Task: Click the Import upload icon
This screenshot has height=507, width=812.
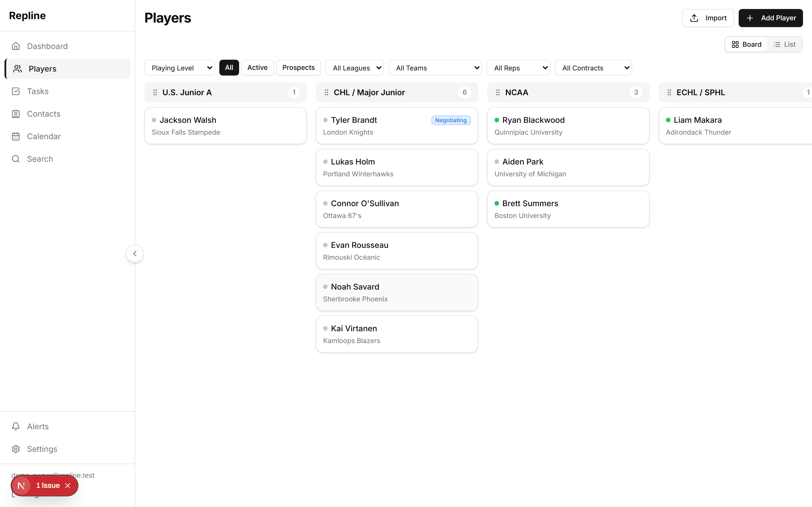Action: (694, 18)
